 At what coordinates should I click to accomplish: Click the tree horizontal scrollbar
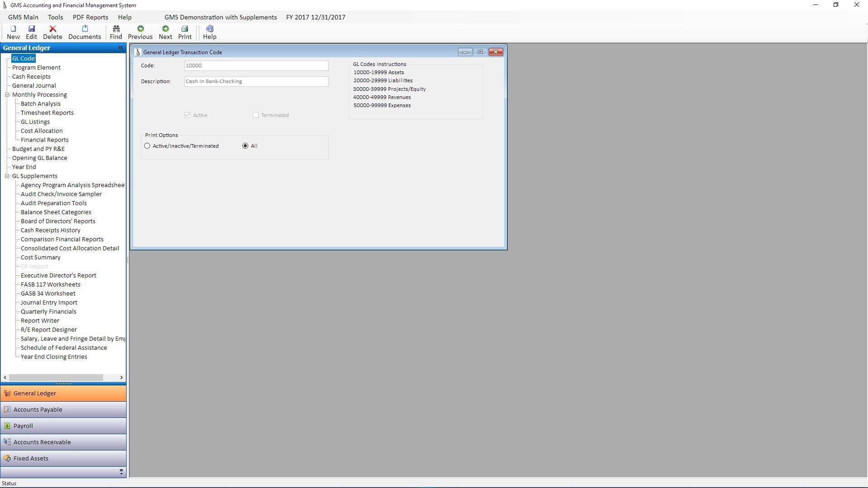tap(56, 378)
